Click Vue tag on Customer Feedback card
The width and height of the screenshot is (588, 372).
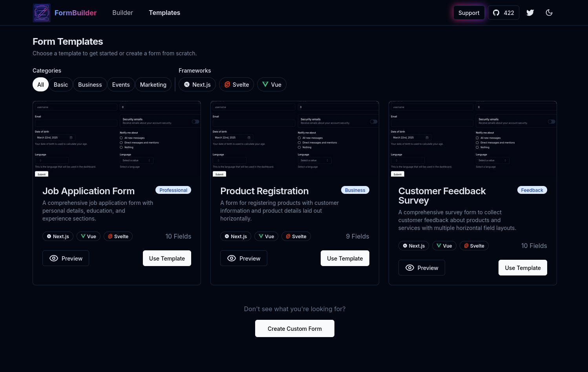[444, 246]
